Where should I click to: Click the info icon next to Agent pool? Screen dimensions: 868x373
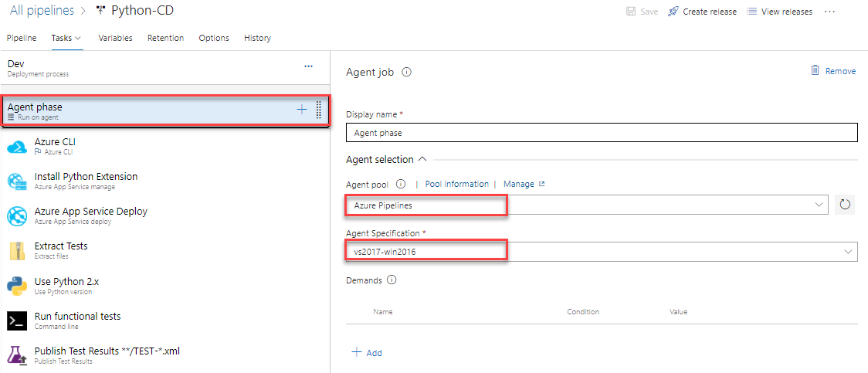tap(402, 184)
